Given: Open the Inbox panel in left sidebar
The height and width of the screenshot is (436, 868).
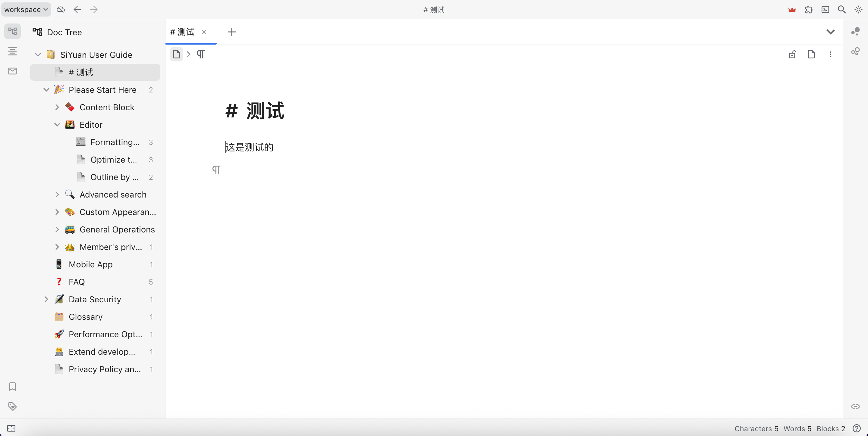Looking at the screenshot, I should [12, 71].
